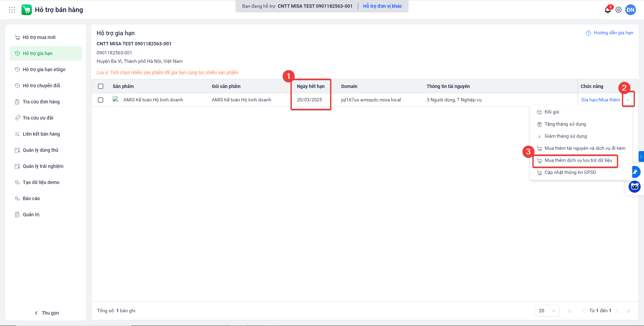Viewport: 644px width, 326px height.
Task: Open Tra cứu đơn hàng in sidebar
Action: (x=46, y=102)
